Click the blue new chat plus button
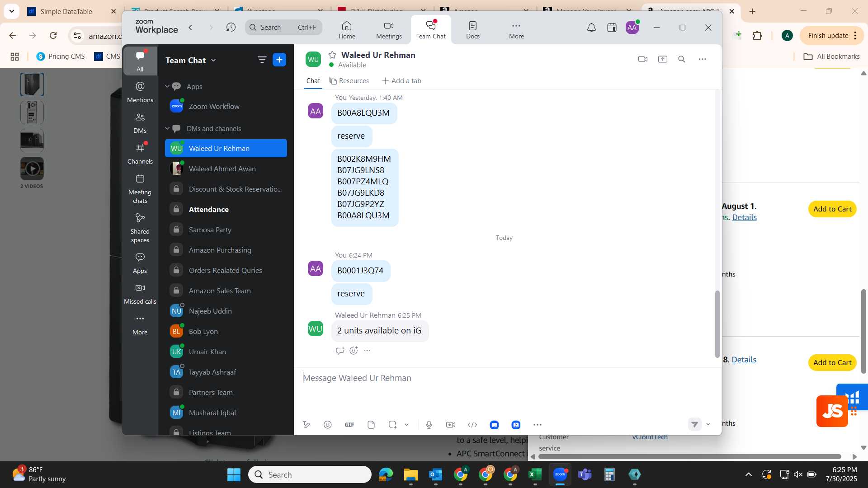Viewport: 868px width, 488px height. (279, 60)
